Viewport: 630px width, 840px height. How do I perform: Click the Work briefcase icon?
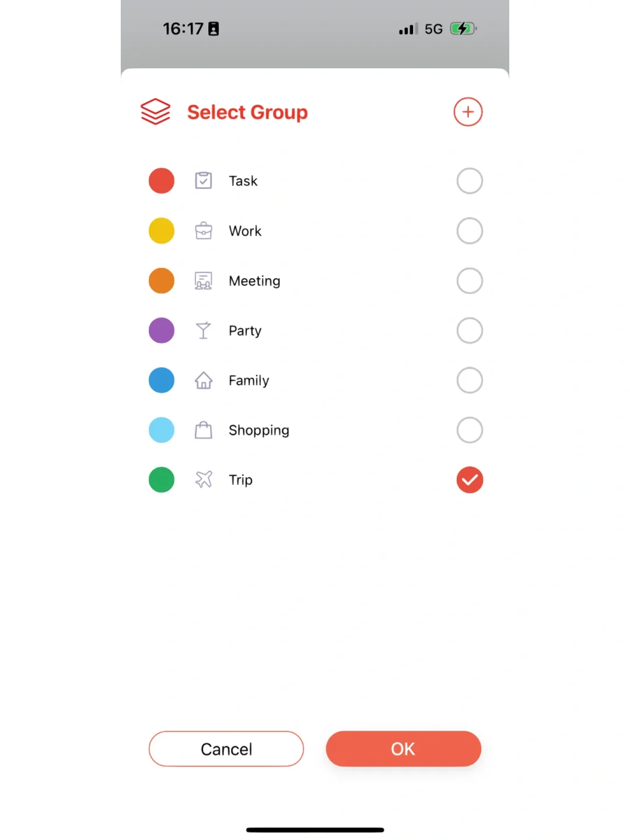(x=203, y=231)
